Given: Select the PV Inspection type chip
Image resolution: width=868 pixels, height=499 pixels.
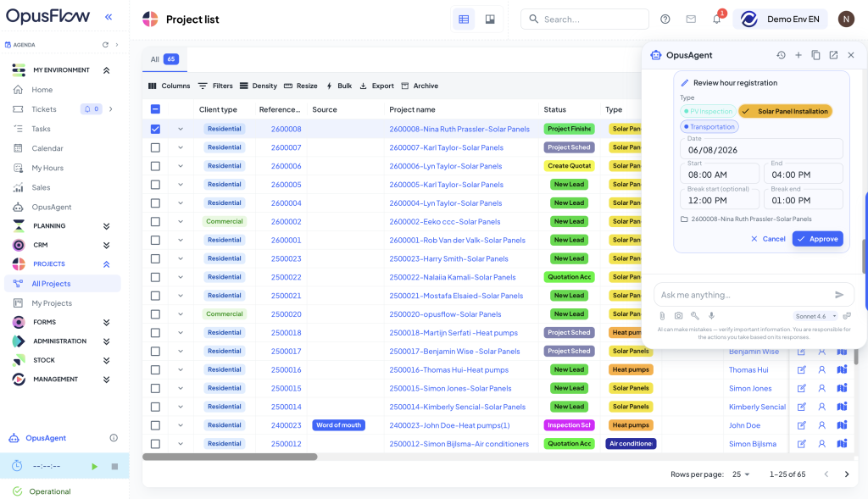Looking at the screenshot, I should click(x=708, y=111).
